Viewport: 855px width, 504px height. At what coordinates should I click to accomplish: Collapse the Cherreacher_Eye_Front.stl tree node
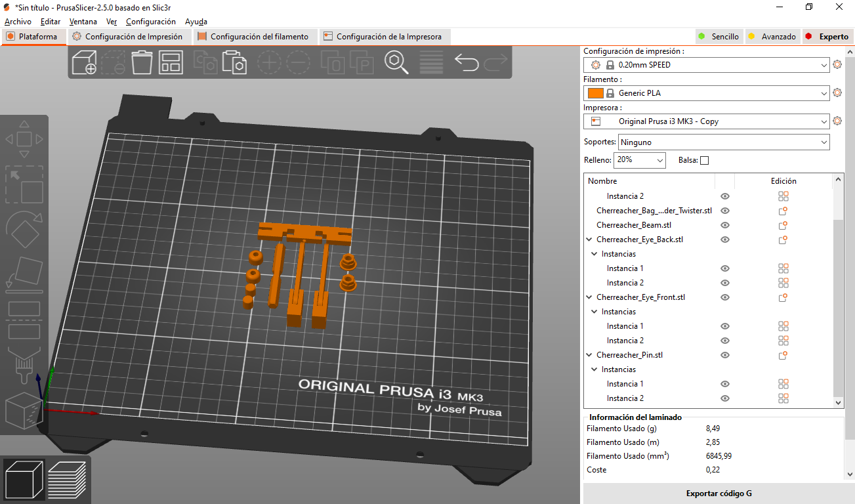pos(590,297)
